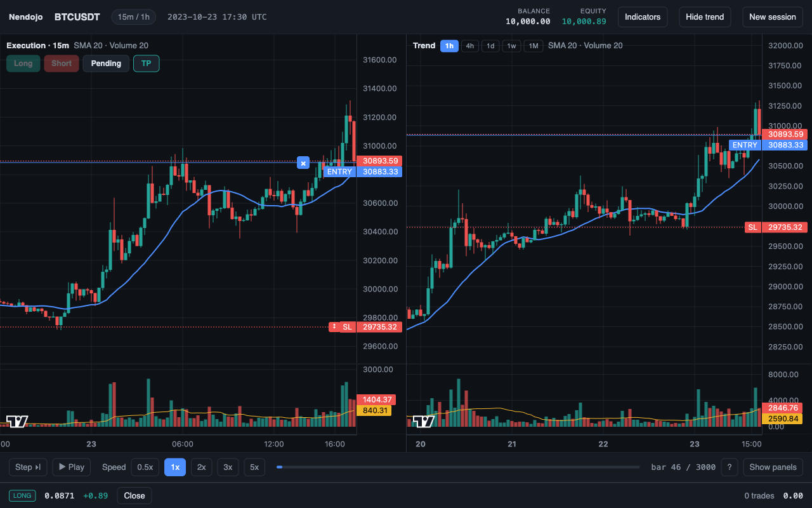Click the BTCUSDT symbol name
This screenshot has width=812, height=508.
(x=77, y=17)
